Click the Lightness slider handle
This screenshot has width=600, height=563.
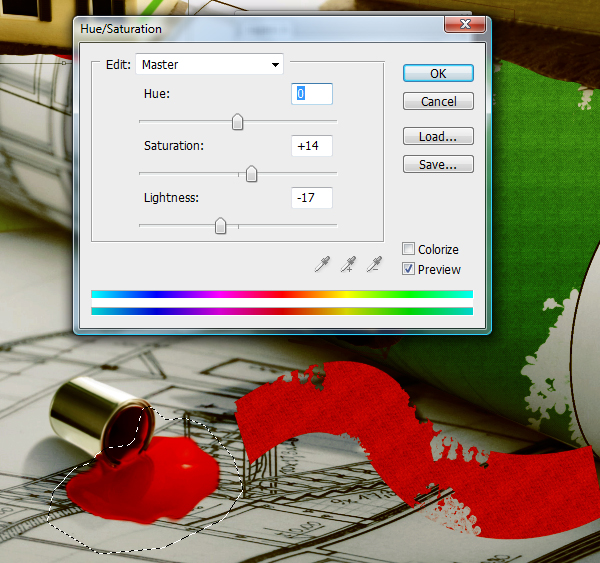click(x=220, y=226)
